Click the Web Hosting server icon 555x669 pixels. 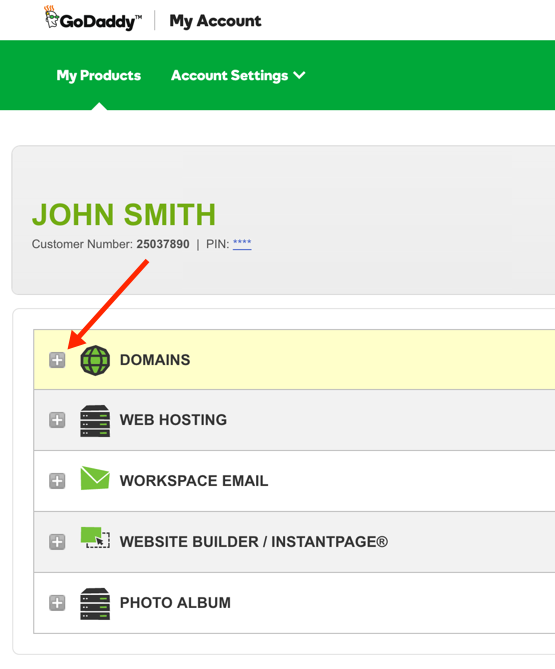coord(95,421)
